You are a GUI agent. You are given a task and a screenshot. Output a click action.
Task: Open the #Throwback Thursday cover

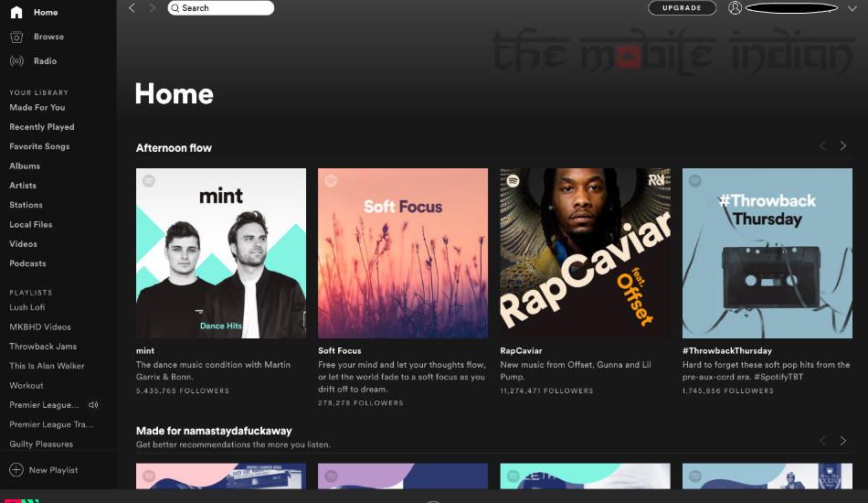pos(767,253)
